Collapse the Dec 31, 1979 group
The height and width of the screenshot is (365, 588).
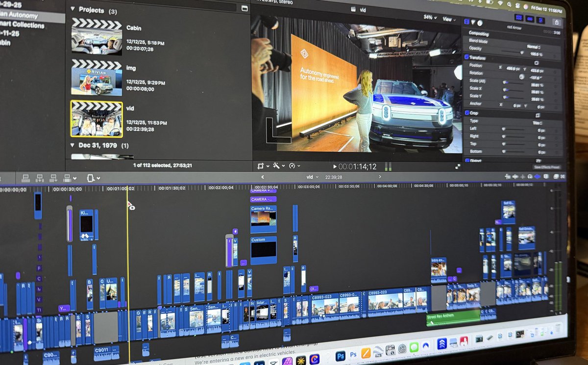pyautogui.click(x=73, y=145)
